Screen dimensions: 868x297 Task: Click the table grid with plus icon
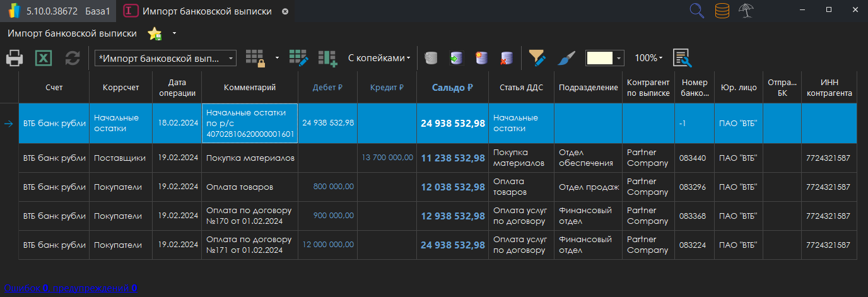[x=327, y=58]
